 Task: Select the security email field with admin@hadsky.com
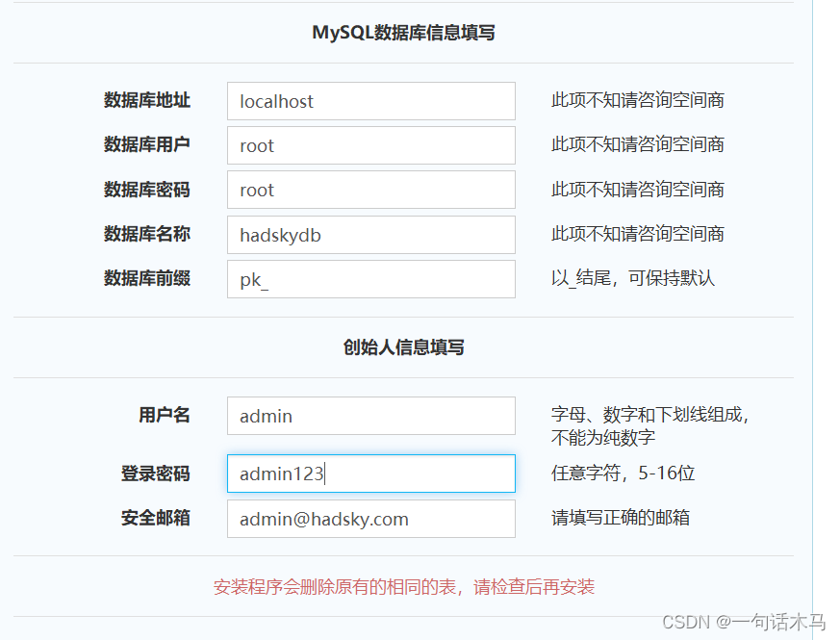tap(370, 519)
